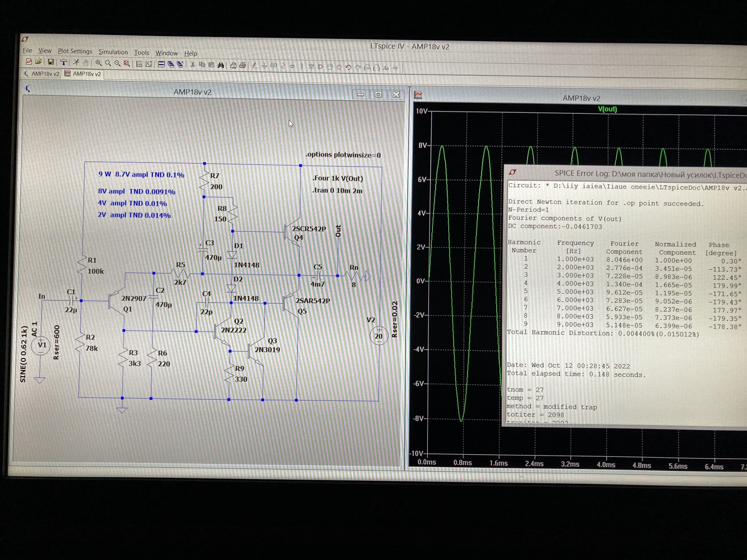This screenshot has height=560, width=747.
Task: Click the Find binoculars icon
Action: point(221,65)
